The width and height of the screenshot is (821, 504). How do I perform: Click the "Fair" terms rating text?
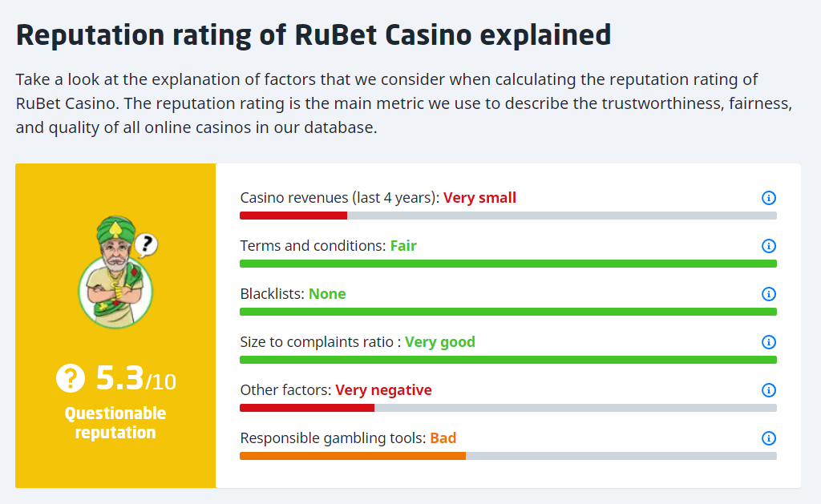(403, 246)
